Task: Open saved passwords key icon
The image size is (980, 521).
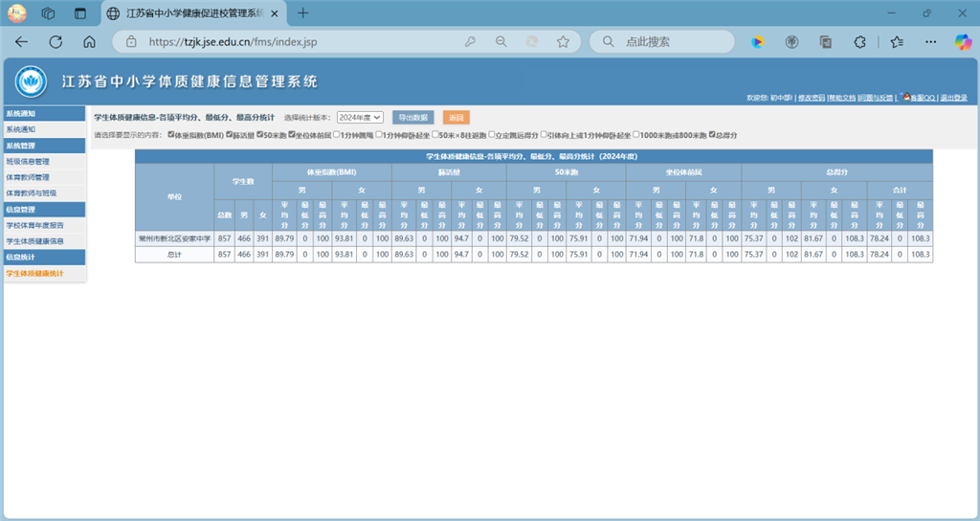Action: 470,42
